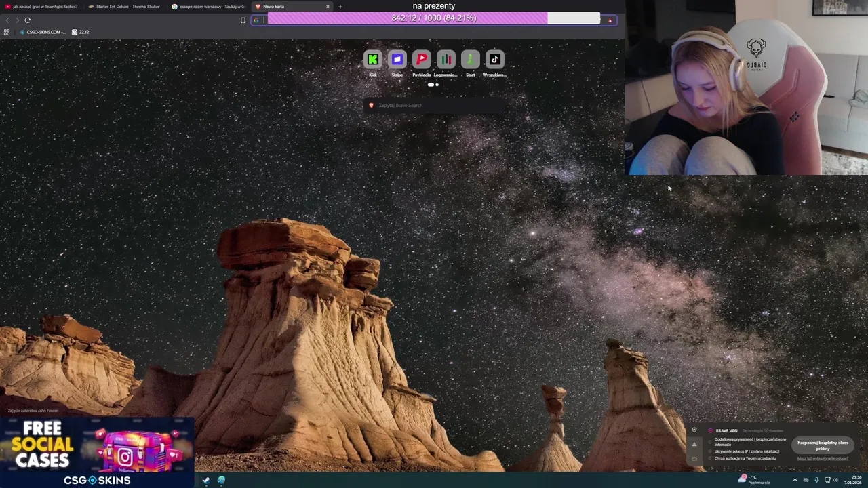Click the crossed-out eye tray icon

(x=806, y=480)
